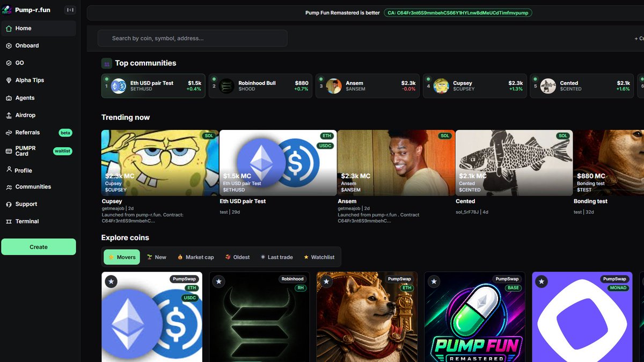Copy the CA contract address pill
The height and width of the screenshot is (362, 644).
[458, 13]
